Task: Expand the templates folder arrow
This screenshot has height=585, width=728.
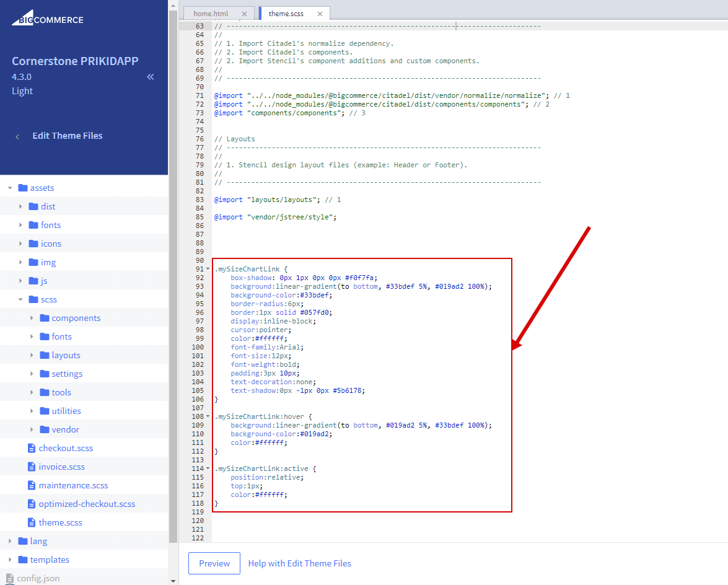Action: [x=10, y=560]
